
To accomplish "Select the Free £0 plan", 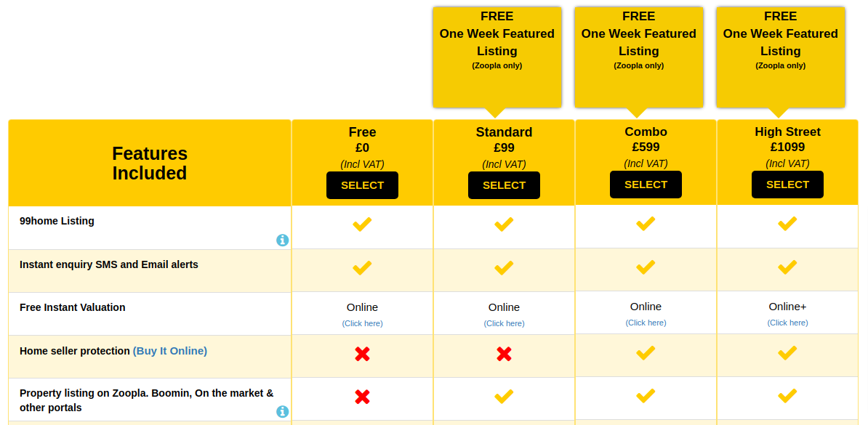I will (x=362, y=185).
